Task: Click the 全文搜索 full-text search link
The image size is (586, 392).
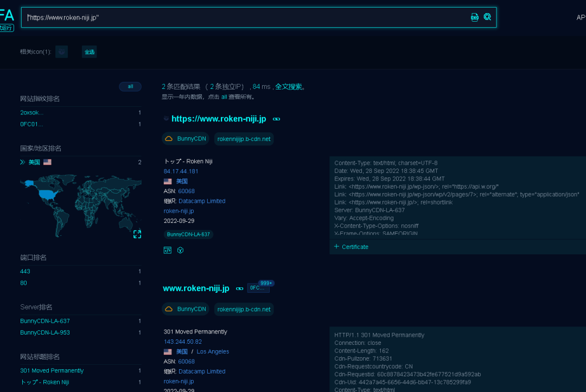Action: [289, 87]
